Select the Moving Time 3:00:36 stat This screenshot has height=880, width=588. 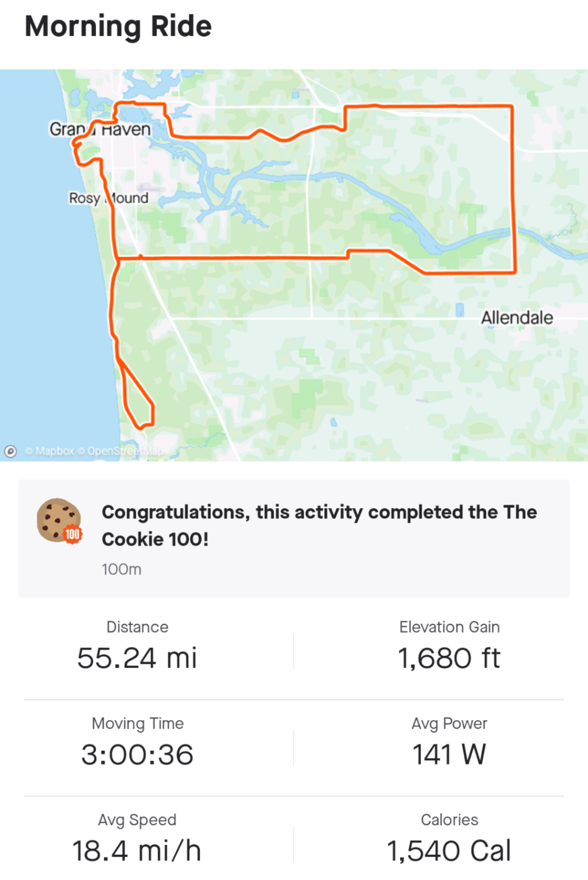(x=137, y=742)
